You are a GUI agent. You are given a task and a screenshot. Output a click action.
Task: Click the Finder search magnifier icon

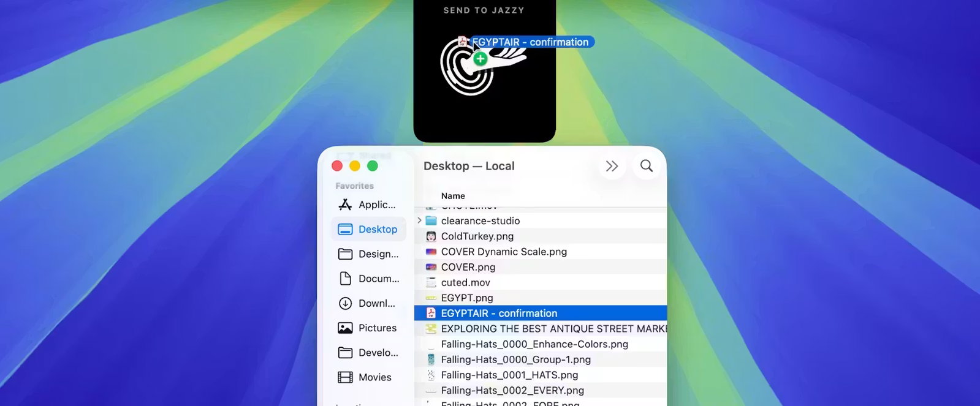pos(647,166)
